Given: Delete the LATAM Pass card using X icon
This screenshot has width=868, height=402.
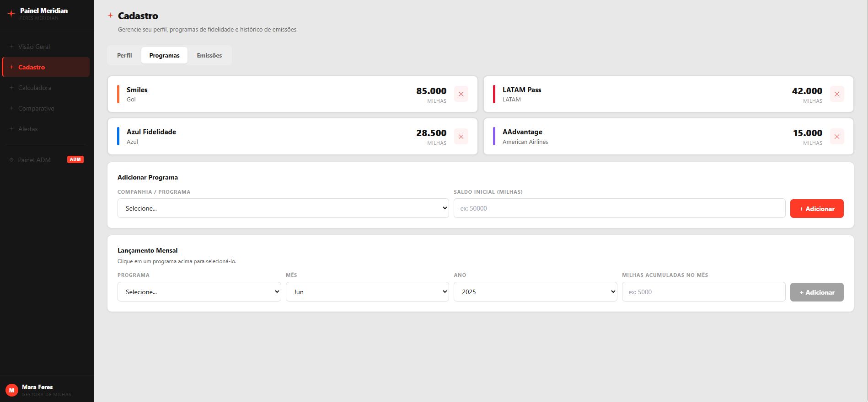Looking at the screenshot, I should [837, 94].
